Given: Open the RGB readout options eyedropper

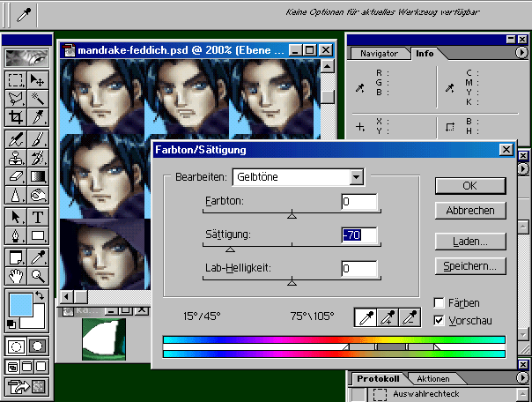Looking at the screenshot, I should tap(359, 88).
